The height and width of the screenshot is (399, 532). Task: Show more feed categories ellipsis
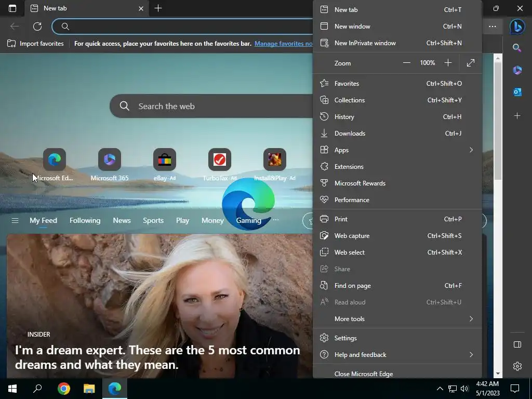276,220
